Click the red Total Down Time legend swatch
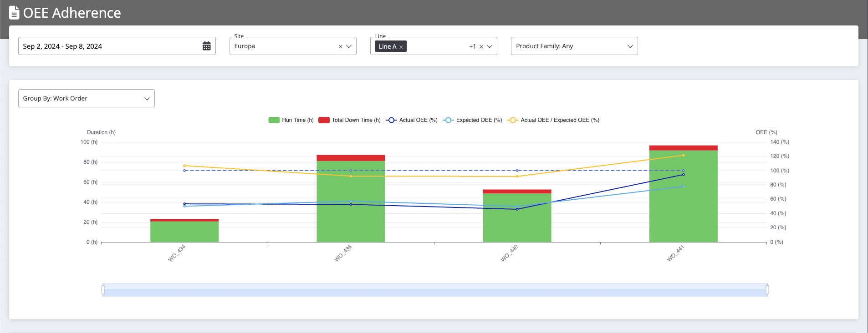Image resolution: width=868 pixels, height=333 pixels. coord(324,120)
